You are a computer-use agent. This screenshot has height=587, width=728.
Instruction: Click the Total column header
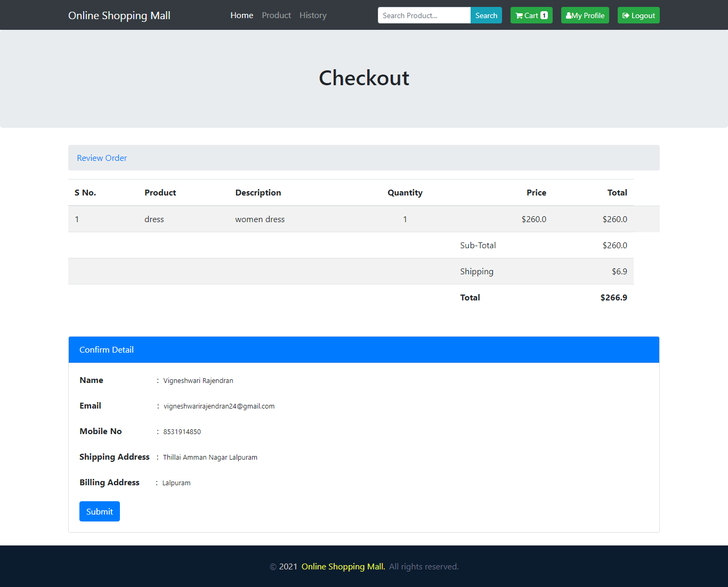[617, 192]
